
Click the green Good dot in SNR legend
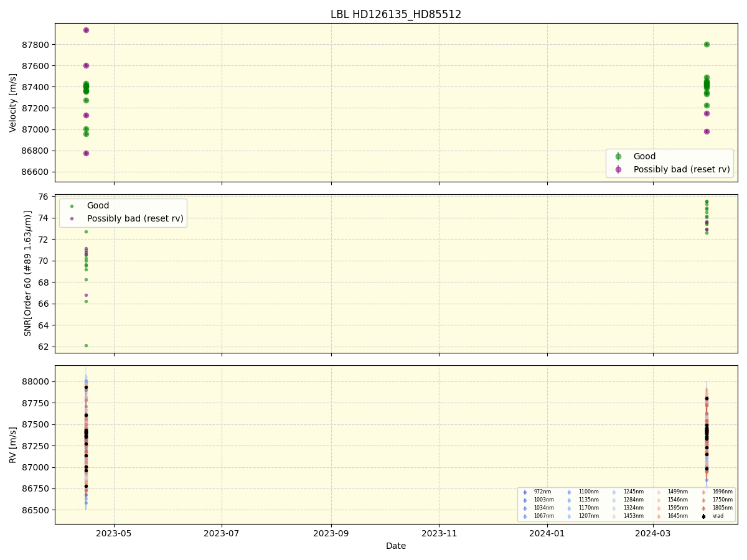[x=72, y=205]
